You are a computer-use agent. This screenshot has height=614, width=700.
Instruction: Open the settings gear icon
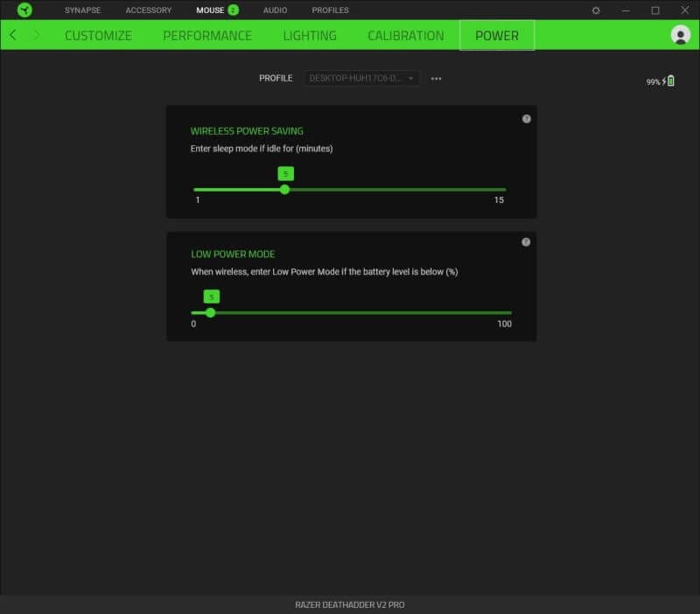(x=596, y=10)
